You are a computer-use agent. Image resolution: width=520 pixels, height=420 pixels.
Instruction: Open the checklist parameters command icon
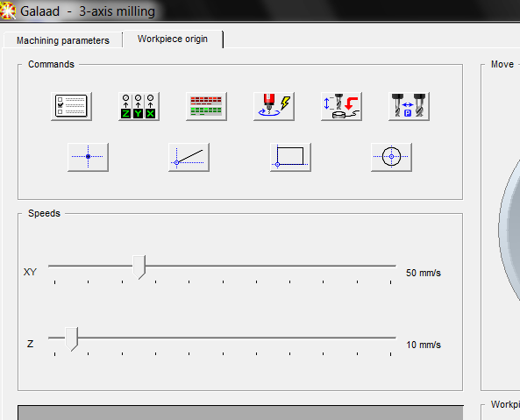point(71,106)
